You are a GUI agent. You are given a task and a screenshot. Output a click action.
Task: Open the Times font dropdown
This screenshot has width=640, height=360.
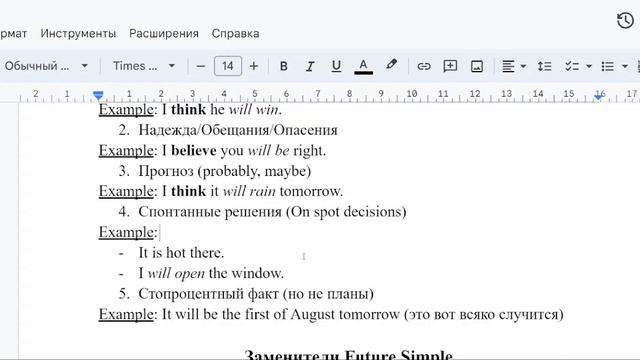(144, 66)
